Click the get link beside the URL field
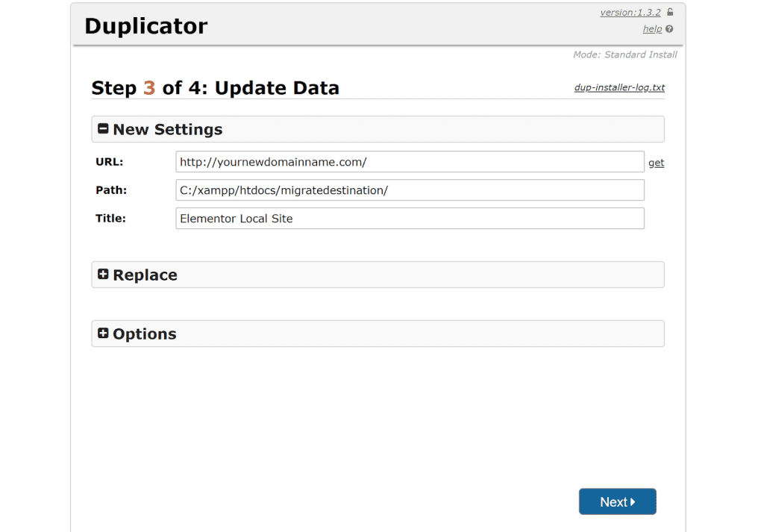Image resolution: width=764 pixels, height=532 pixels. click(656, 162)
